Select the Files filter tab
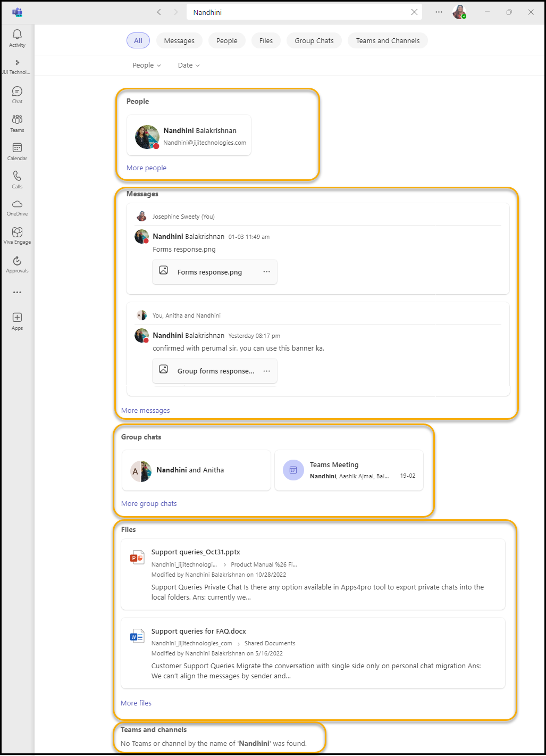546x756 pixels. (266, 41)
